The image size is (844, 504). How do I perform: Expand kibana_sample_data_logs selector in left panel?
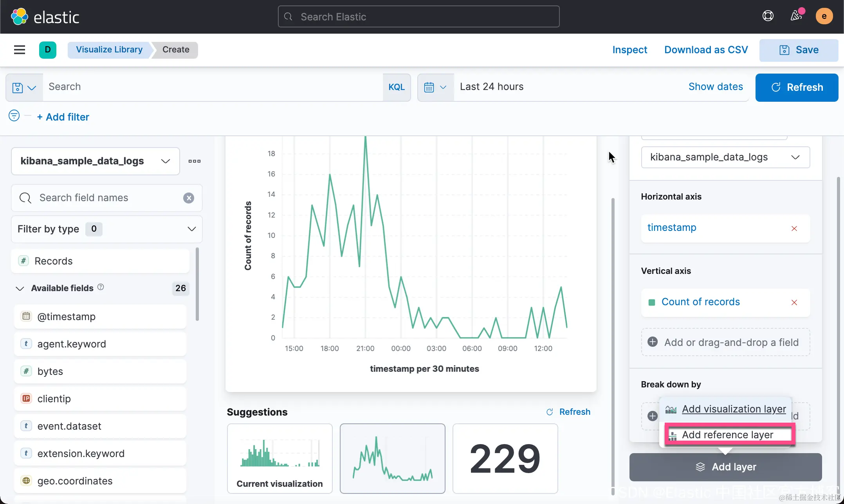[95, 161]
